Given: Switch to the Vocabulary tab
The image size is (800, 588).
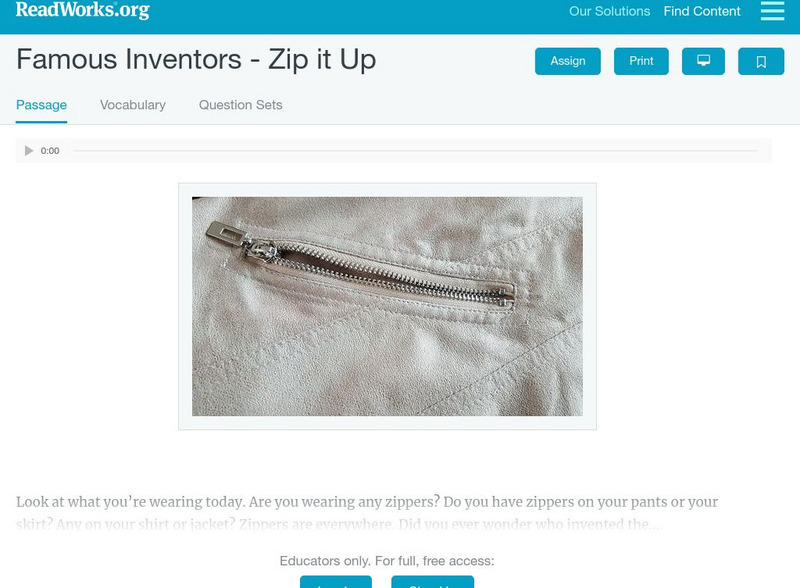Looking at the screenshot, I should click(133, 105).
